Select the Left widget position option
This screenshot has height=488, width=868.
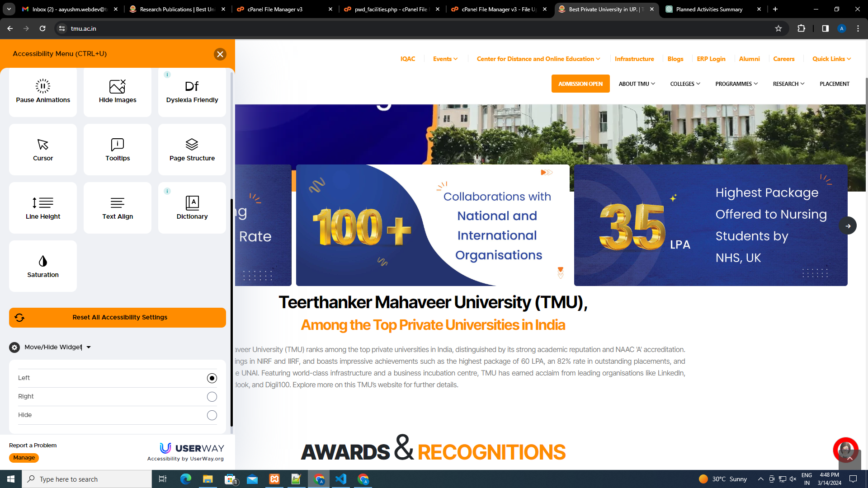click(x=212, y=378)
